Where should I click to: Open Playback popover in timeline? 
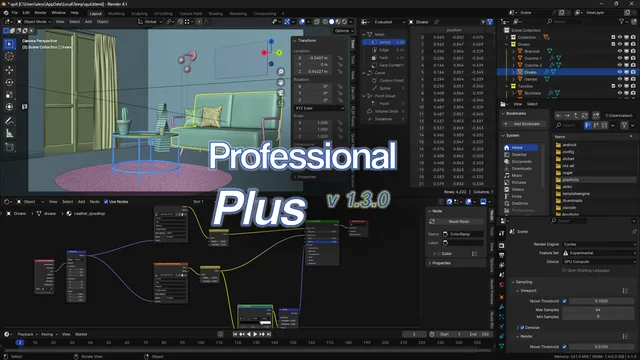point(27,334)
